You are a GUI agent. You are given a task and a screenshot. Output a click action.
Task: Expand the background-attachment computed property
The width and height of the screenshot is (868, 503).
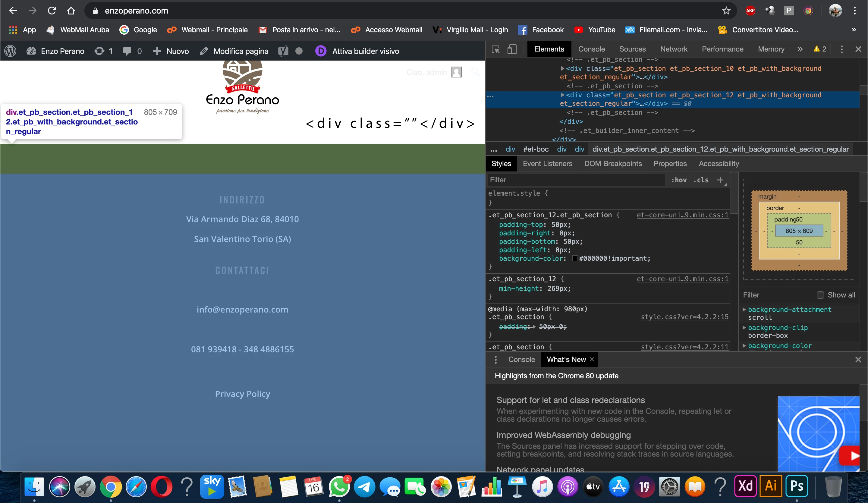744,310
